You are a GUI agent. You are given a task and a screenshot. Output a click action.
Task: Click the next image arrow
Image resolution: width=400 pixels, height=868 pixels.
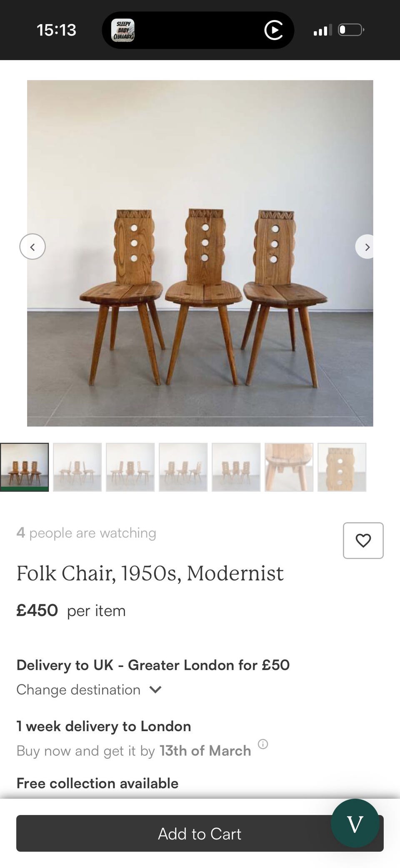pos(366,247)
